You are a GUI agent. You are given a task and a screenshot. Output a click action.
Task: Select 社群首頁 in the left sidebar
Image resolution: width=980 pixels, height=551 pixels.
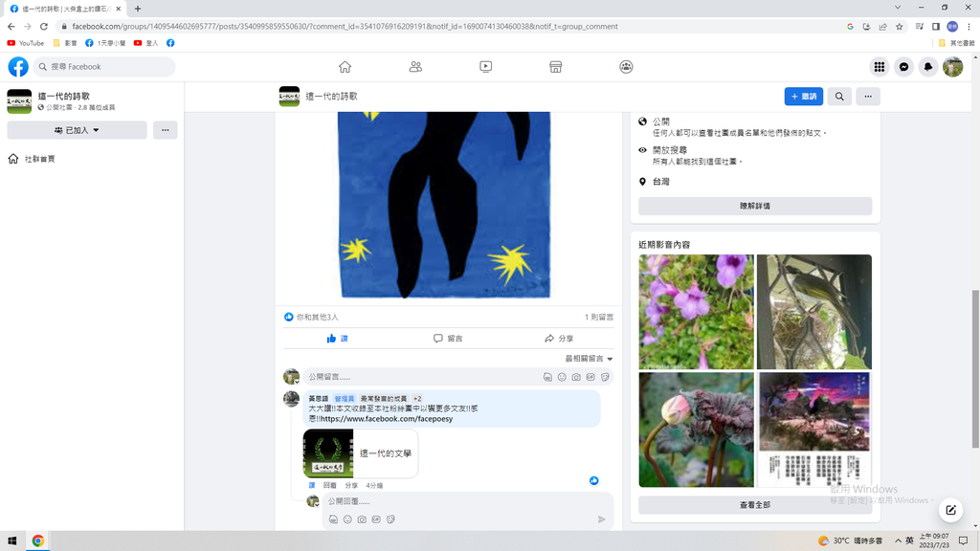pos(39,159)
